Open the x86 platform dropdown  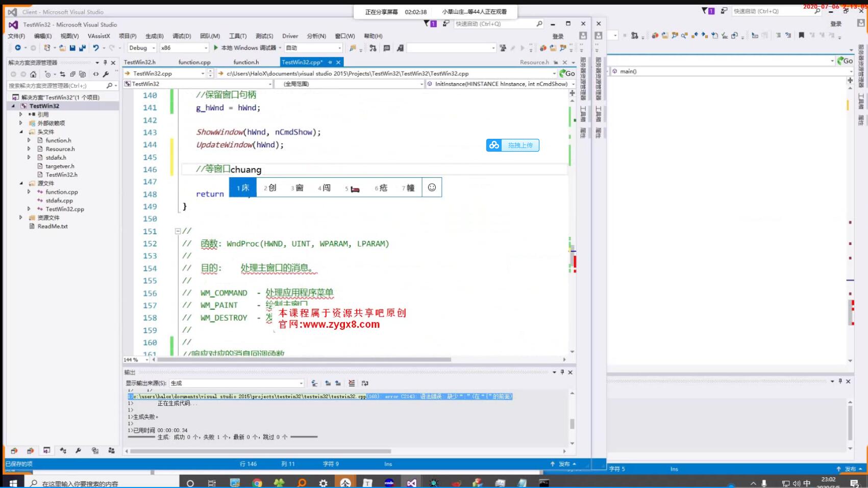coord(184,47)
